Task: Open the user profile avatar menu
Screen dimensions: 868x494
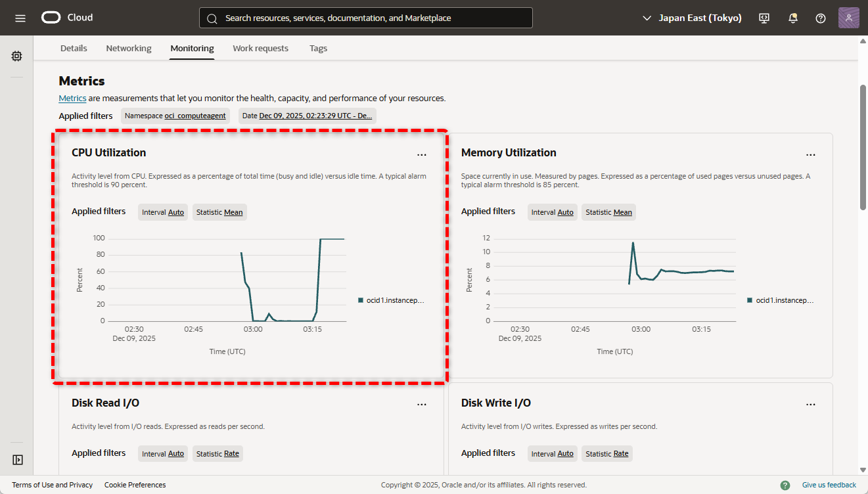Action: pyautogui.click(x=848, y=18)
